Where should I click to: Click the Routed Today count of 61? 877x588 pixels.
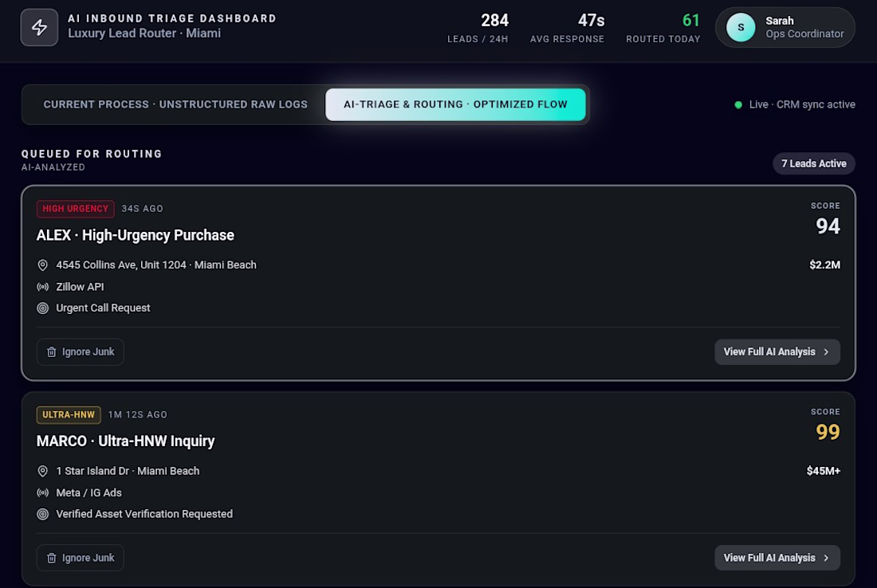(691, 21)
